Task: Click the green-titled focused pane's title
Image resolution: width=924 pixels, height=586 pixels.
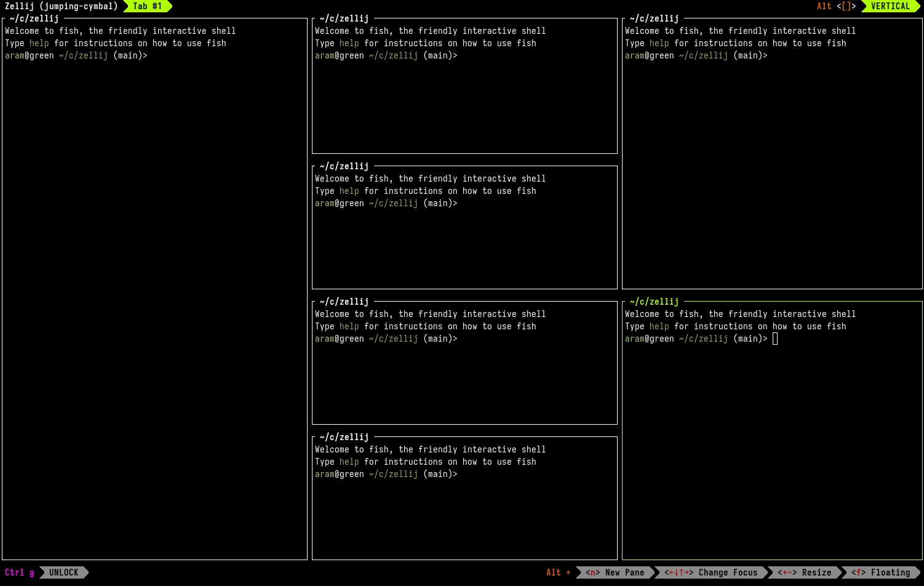Action: pyautogui.click(x=654, y=302)
